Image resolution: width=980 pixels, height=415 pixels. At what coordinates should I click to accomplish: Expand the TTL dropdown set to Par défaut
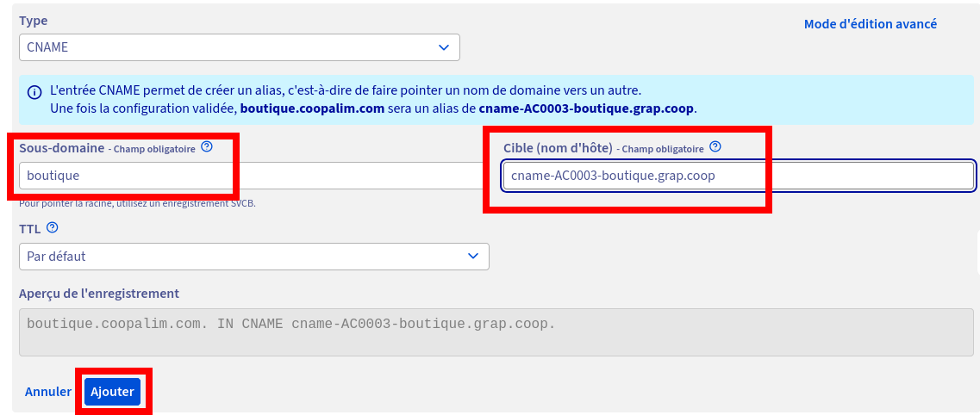point(254,256)
